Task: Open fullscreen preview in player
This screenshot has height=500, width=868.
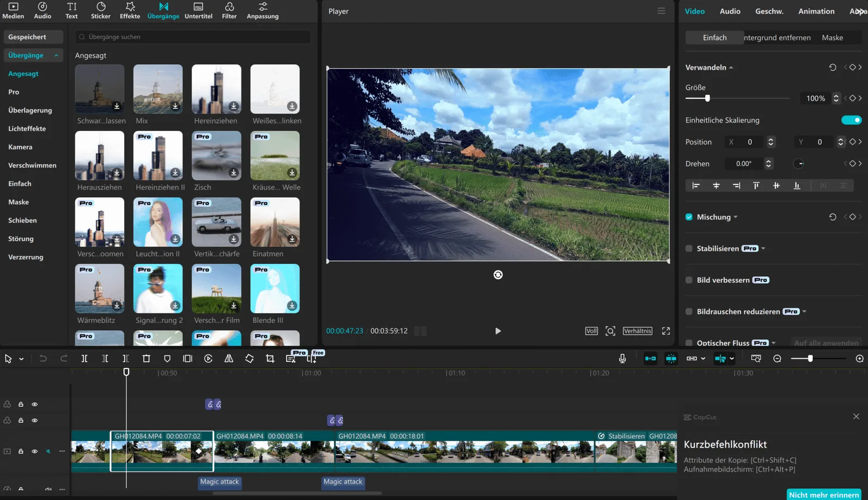Action: [666, 331]
